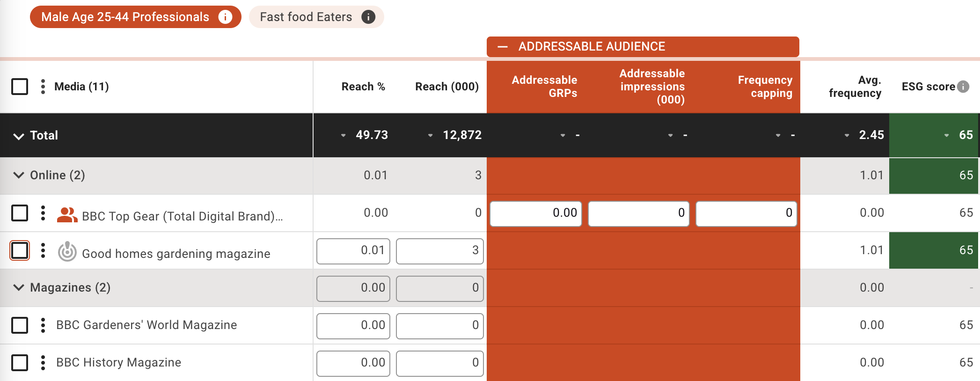
Task: Edit BBC History Magazine Reach % field
Action: (x=353, y=364)
